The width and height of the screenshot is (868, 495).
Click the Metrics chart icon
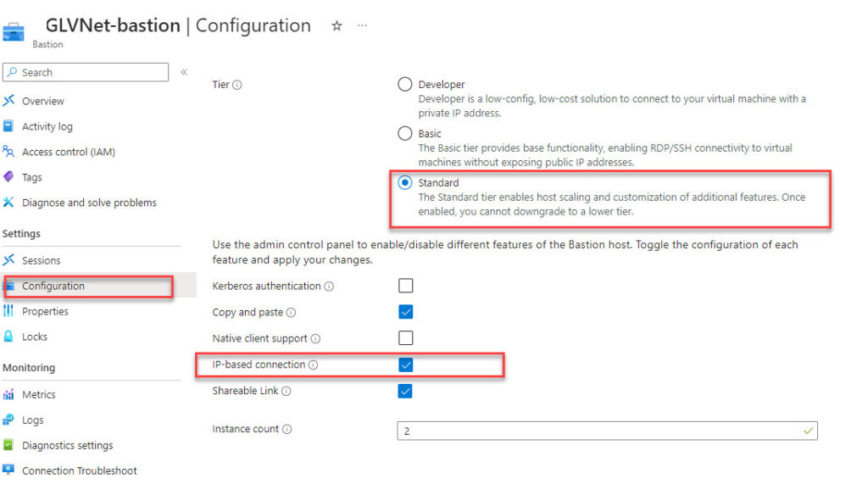coord(8,394)
